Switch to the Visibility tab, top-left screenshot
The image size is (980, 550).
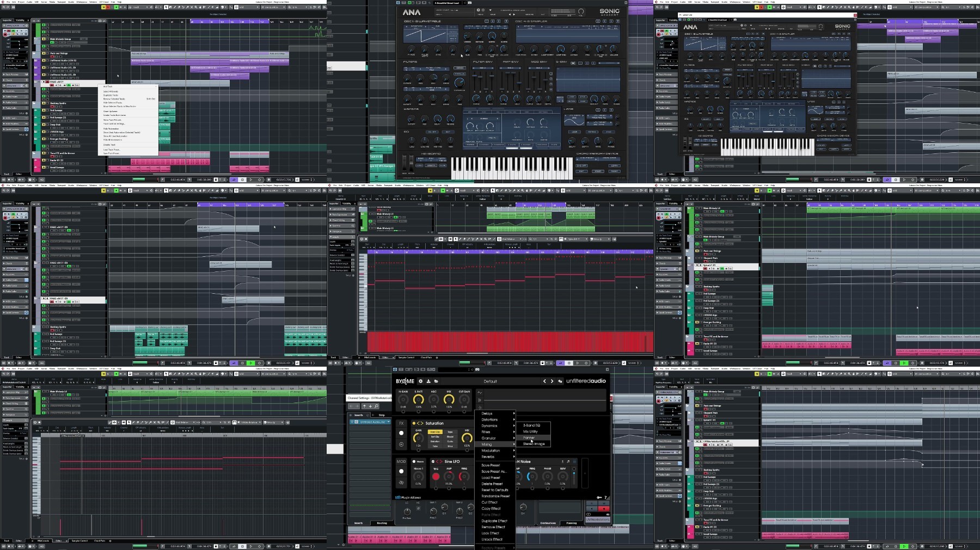[20, 20]
